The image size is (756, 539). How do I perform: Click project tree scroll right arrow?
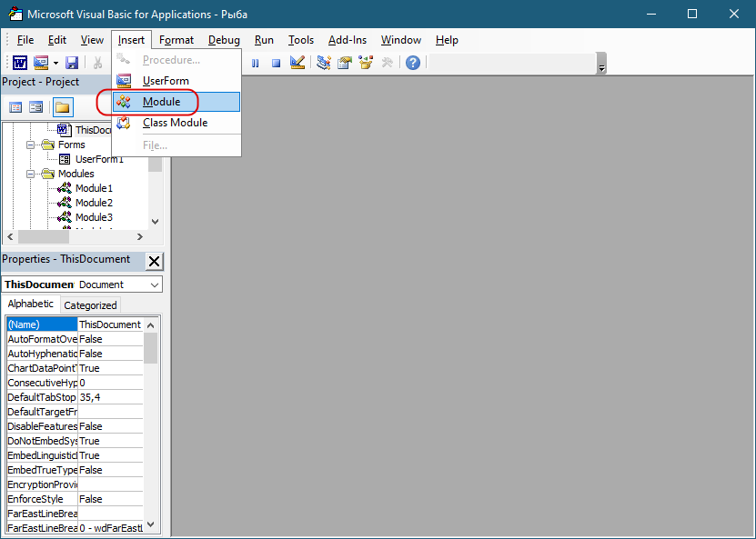140,237
